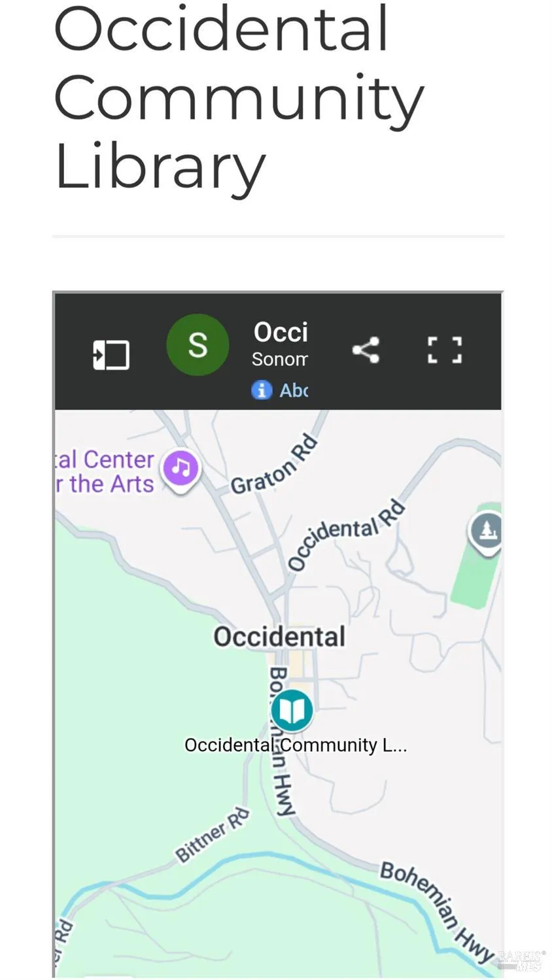The image size is (552, 980).
Task: Select the purple music venue pin
Action: (x=181, y=468)
